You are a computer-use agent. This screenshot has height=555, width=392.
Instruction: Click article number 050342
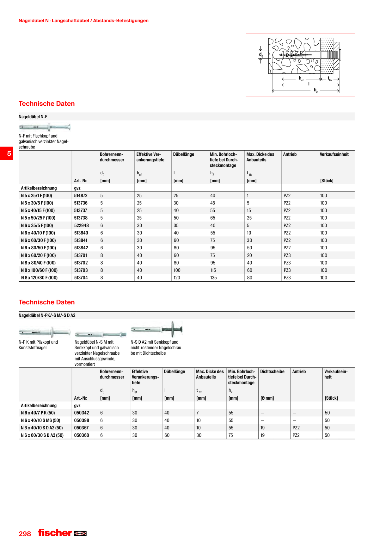(82, 413)
